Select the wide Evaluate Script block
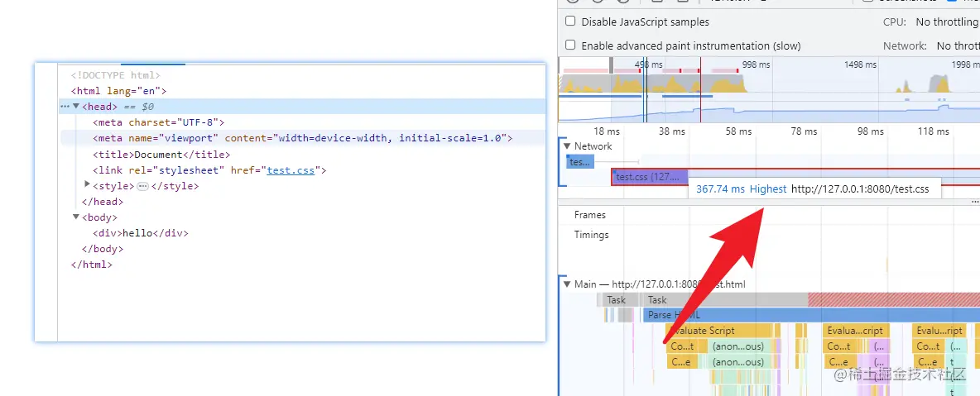 [719, 331]
